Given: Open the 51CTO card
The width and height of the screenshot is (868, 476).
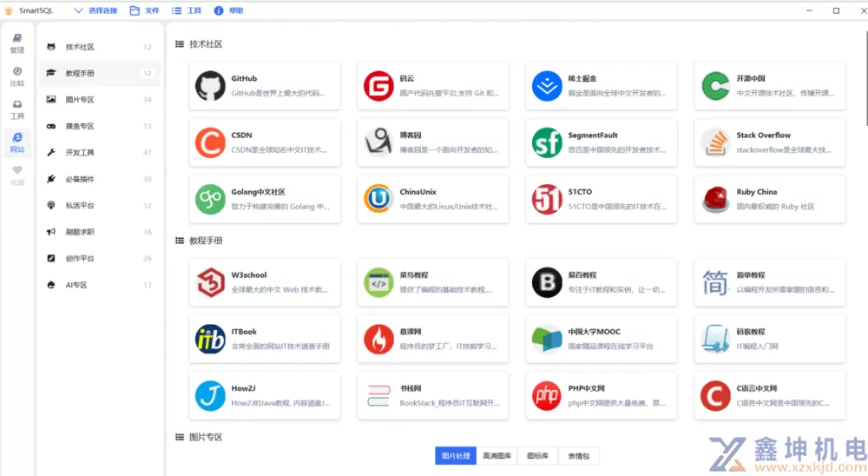Looking at the screenshot, I should 602,200.
